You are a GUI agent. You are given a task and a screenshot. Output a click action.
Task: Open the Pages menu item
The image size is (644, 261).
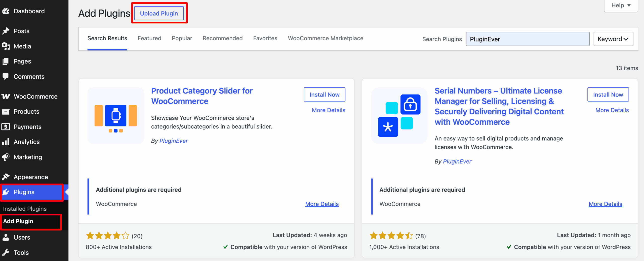point(34,61)
